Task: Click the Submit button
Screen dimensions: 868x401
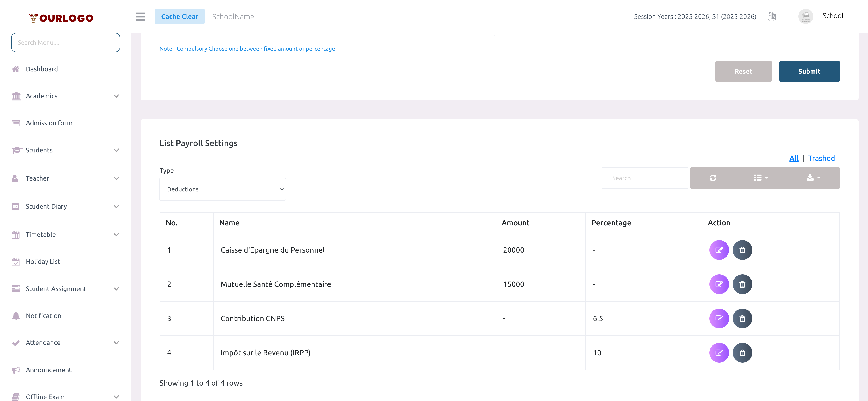Action: (809, 71)
